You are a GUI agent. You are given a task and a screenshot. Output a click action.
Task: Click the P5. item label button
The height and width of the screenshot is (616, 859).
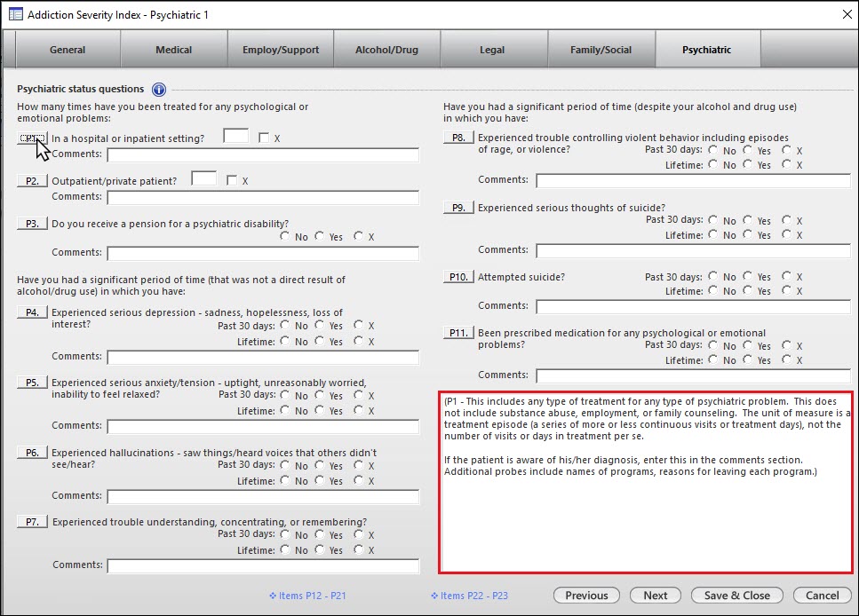point(32,383)
